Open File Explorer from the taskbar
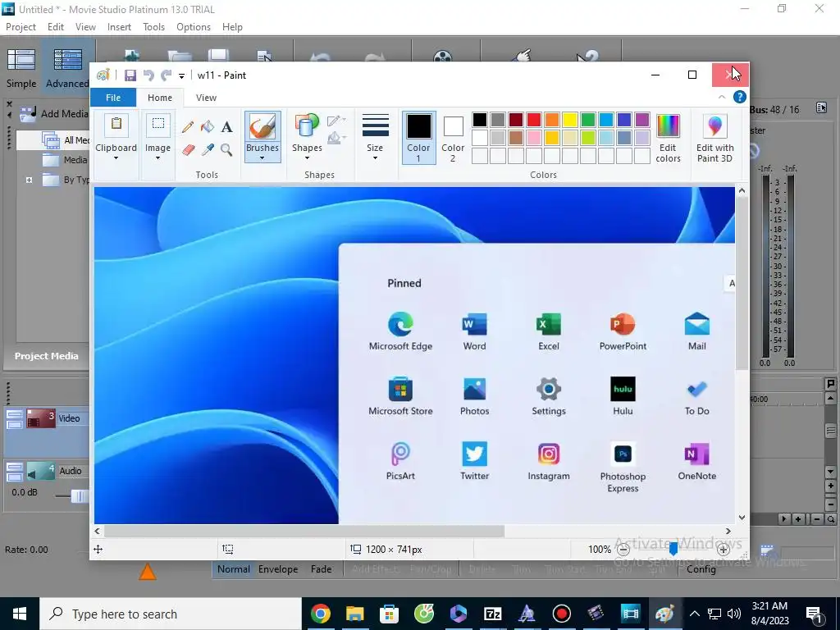 354,614
